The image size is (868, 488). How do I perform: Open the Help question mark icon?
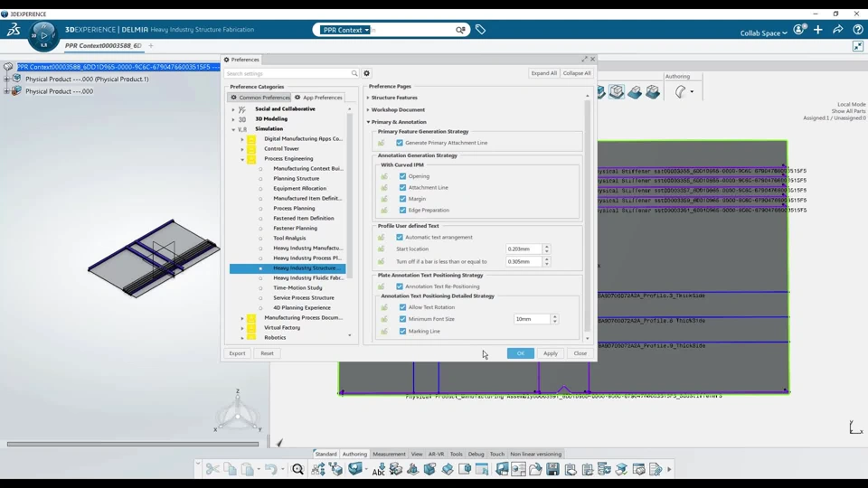click(x=857, y=30)
